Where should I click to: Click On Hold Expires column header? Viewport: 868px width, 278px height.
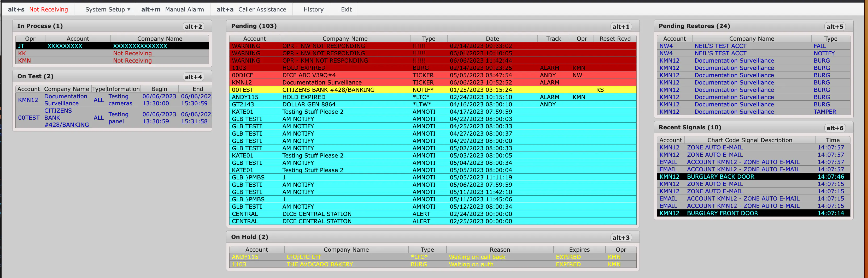(x=579, y=250)
